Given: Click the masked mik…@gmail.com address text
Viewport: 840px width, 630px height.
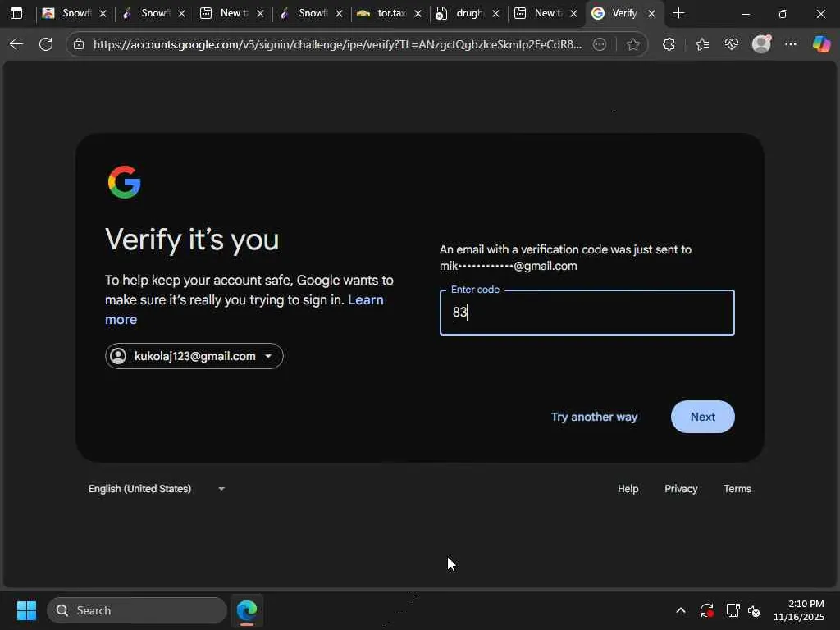Looking at the screenshot, I should pyautogui.click(x=509, y=266).
